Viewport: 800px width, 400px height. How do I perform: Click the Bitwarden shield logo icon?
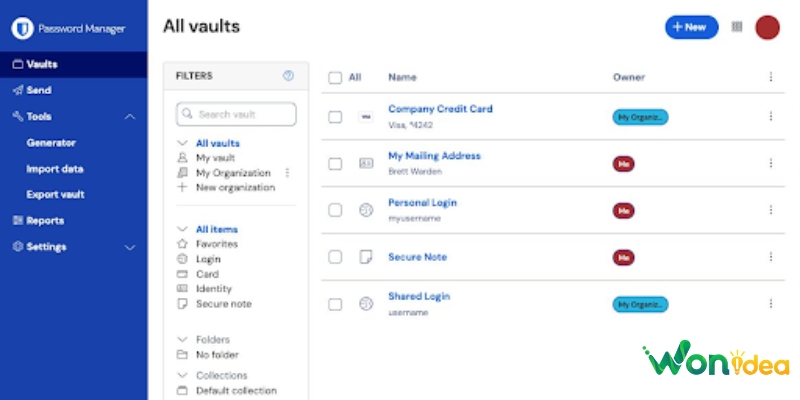pos(23,28)
